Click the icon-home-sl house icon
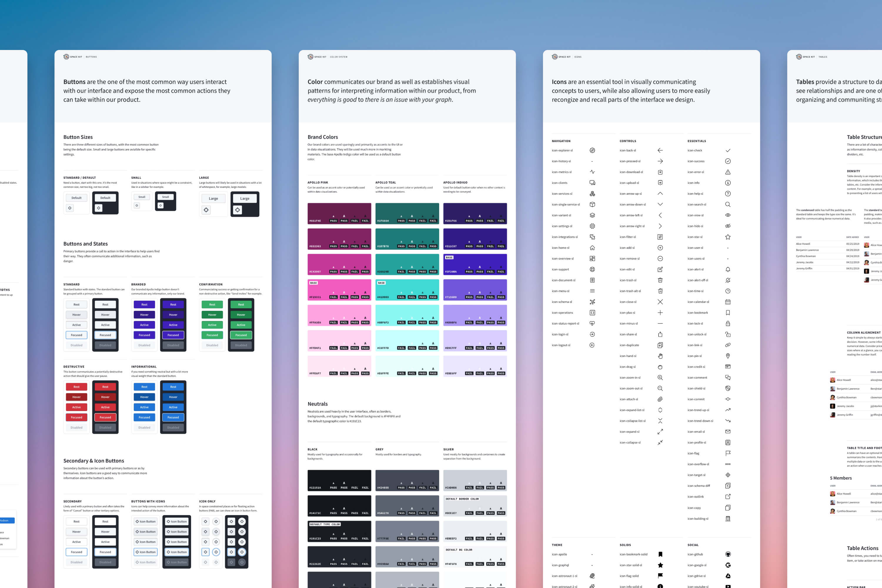882x588 pixels. click(x=592, y=248)
